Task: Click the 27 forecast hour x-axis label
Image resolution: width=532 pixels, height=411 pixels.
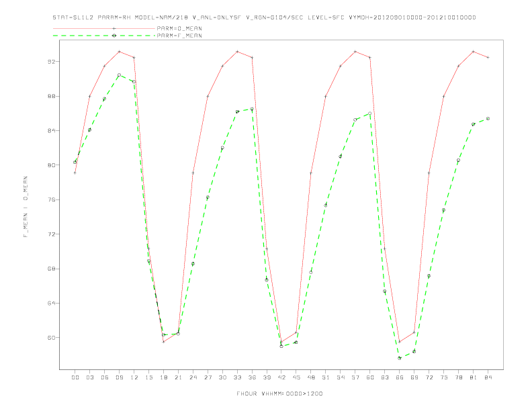Action: point(208,377)
